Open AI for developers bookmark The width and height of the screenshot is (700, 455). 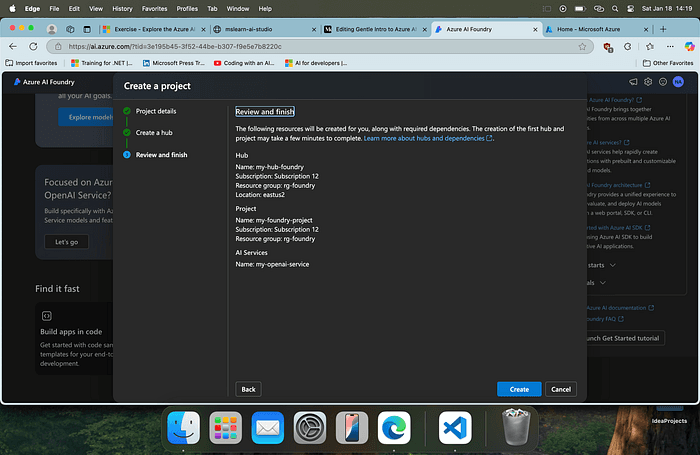[x=316, y=63]
